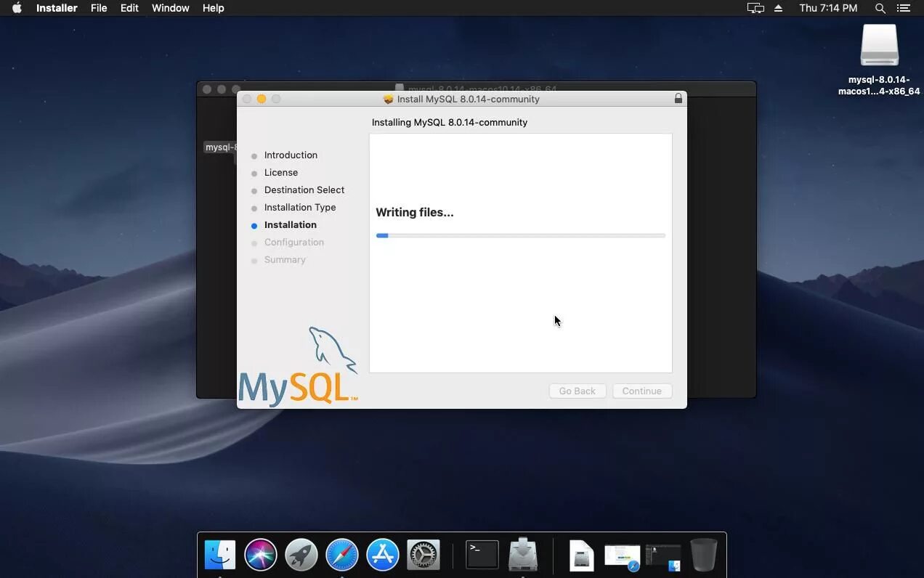Open the Installer application menu

click(x=57, y=8)
